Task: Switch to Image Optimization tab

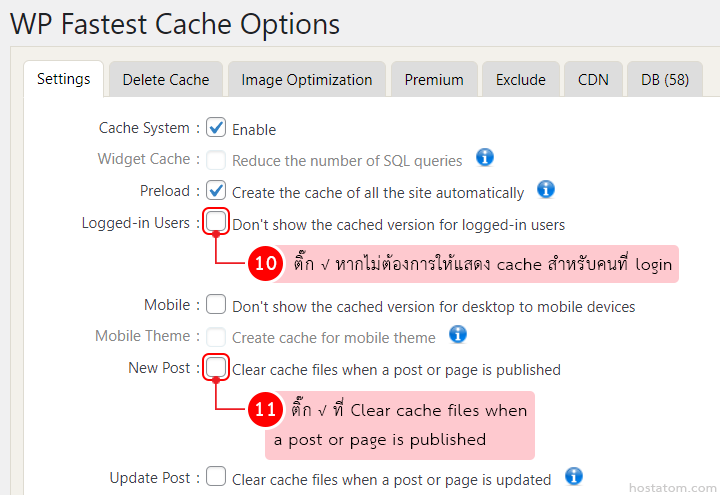Action: [x=306, y=80]
